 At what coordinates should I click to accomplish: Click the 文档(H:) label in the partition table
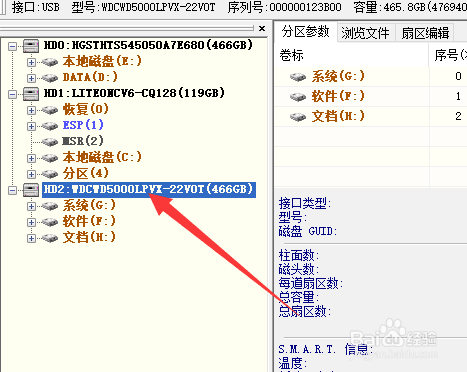pos(338,116)
